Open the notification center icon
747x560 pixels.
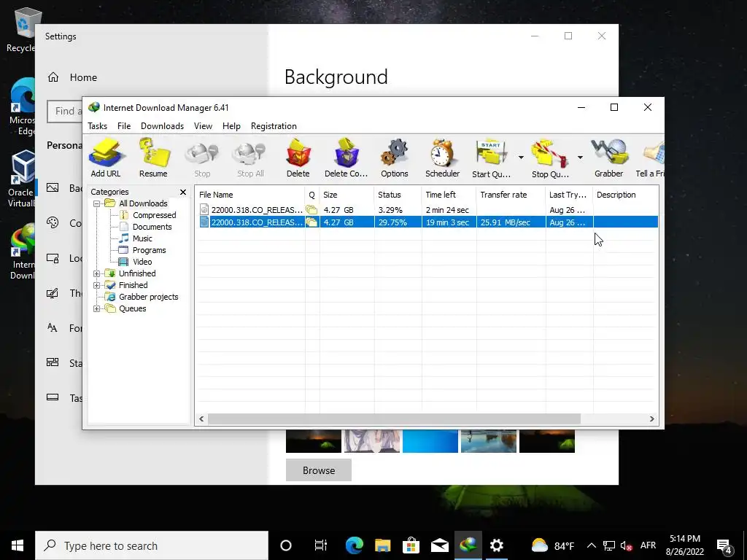coord(724,546)
